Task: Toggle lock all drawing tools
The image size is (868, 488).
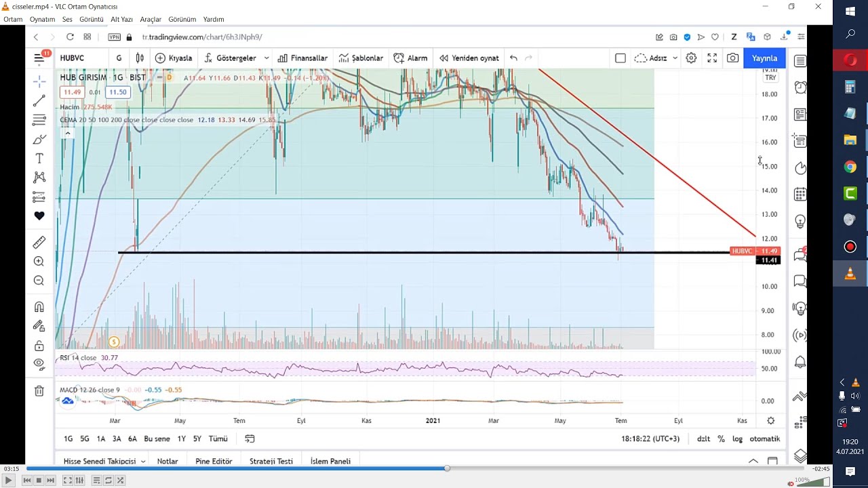Action: click(39, 346)
